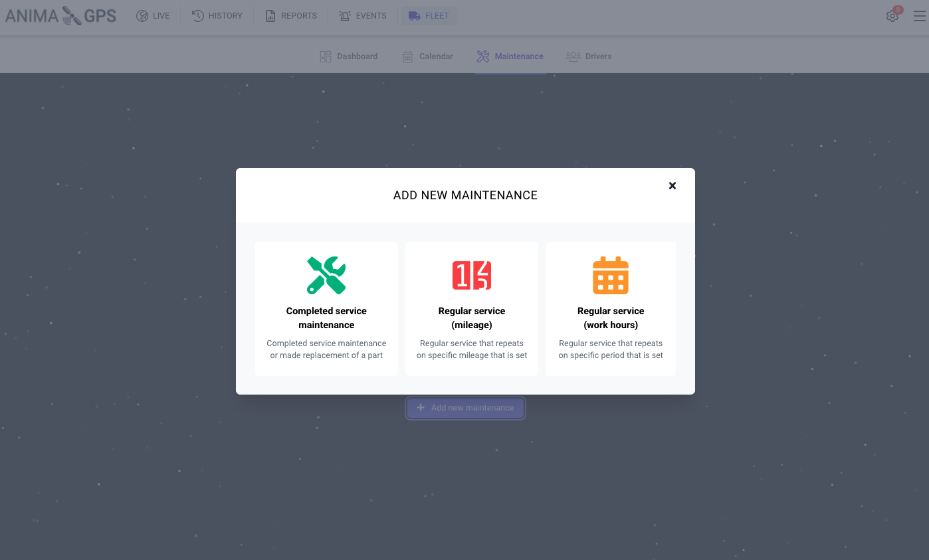This screenshot has width=929, height=560.
Task: Navigate to Events section
Action: click(363, 16)
